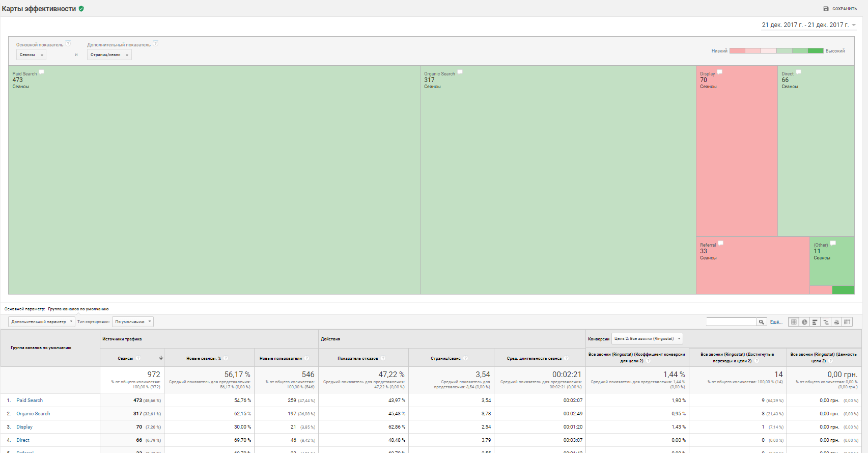
Task: Click the tooltip bubble beside Organic Search tile
Action: coord(460,72)
